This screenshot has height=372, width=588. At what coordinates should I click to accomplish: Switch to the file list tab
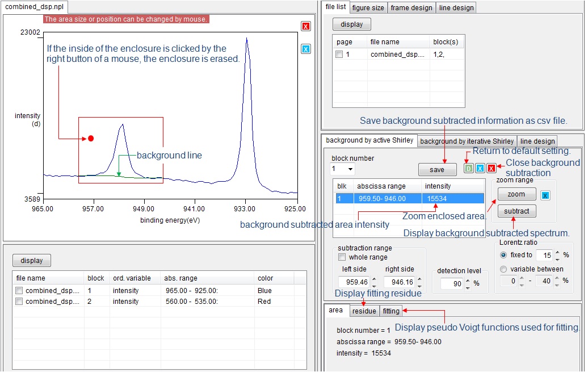pos(335,7)
